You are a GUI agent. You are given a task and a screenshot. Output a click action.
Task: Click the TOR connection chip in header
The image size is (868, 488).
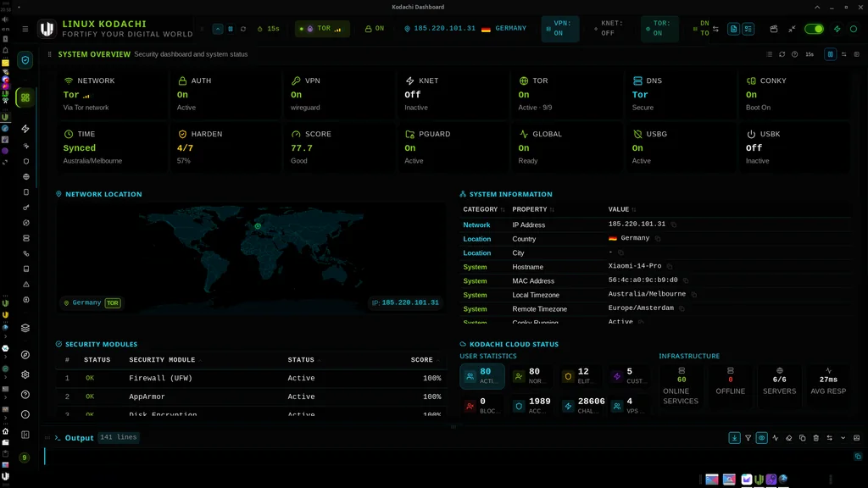pos(321,28)
